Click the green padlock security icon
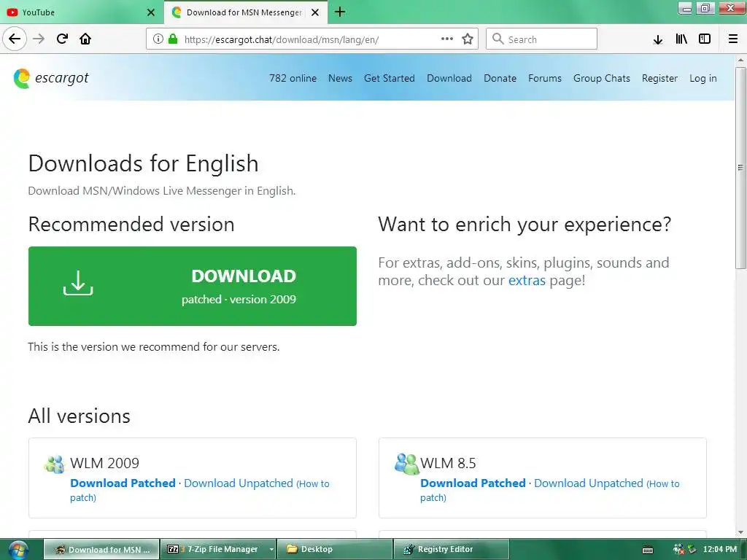Screen dimensions: 747x560 (173, 39)
